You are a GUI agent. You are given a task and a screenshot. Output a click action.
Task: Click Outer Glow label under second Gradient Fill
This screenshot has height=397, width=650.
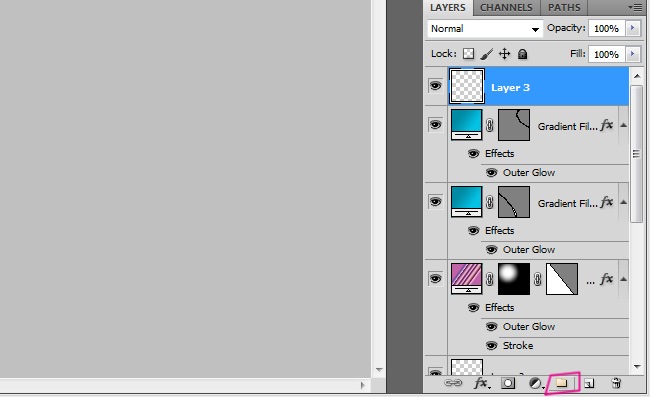click(x=529, y=250)
